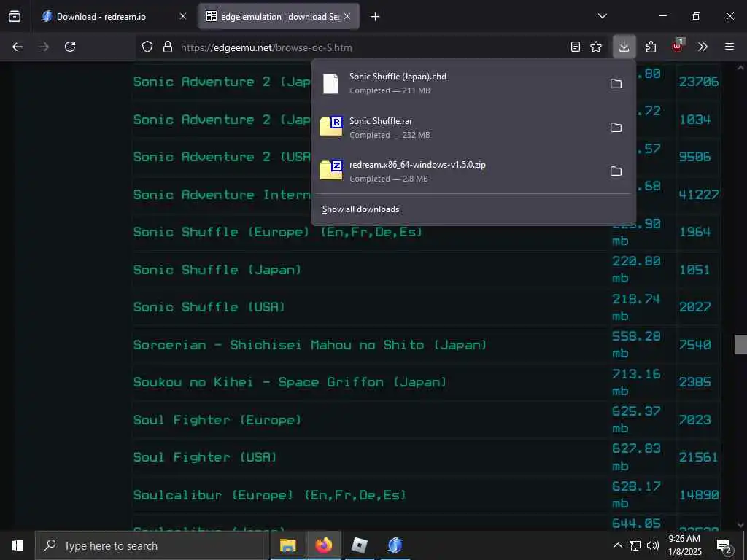
Task: Open Firefox View tab manager icon
Action: (x=15, y=17)
